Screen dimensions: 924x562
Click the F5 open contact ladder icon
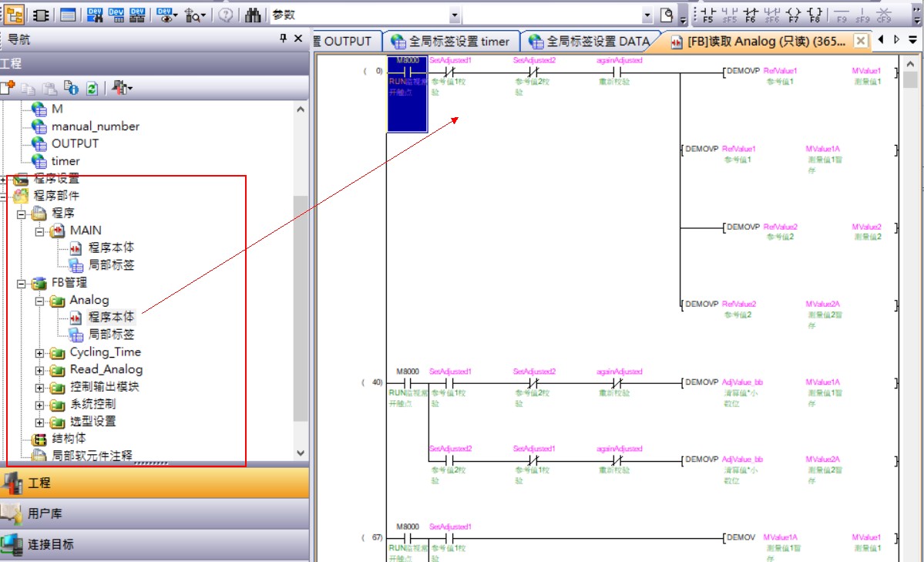(707, 15)
